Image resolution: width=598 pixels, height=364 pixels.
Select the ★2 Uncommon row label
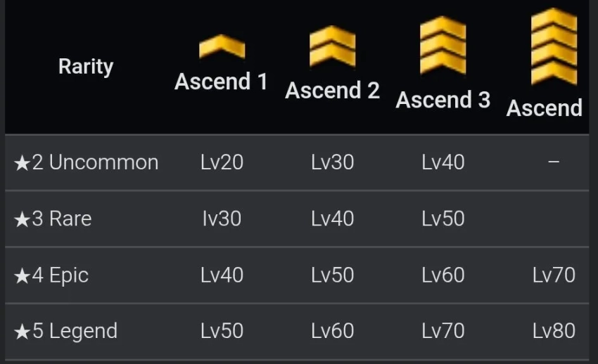click(86, 162)
